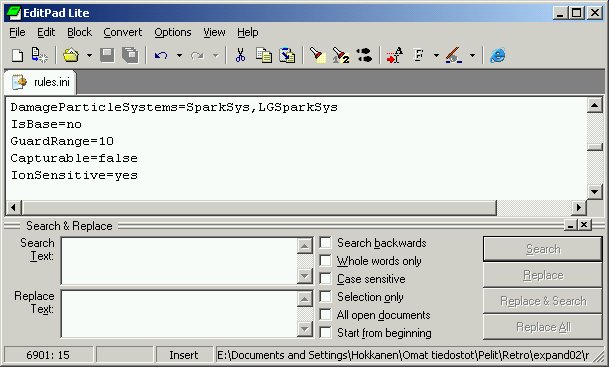This screenshot has width=609, height=367.
Task: Open a file with the folder icon
Action: point(71,56)
